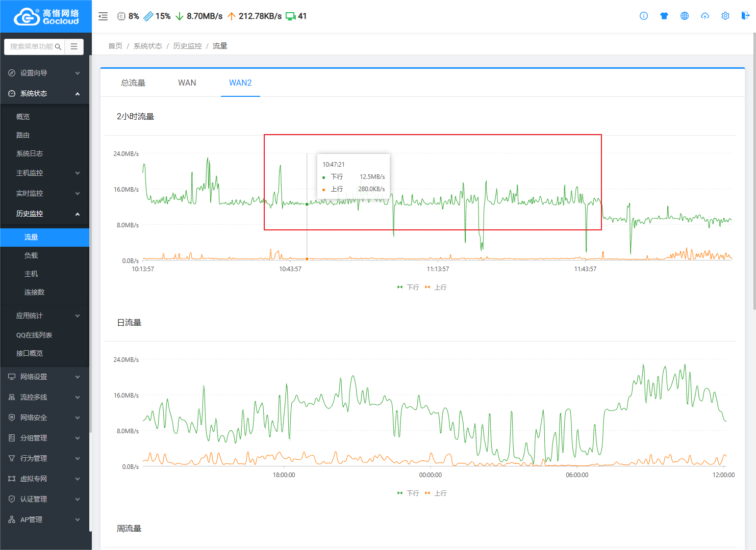Toggle 下行 series in the 2小时流量 legend

(408, 287)
